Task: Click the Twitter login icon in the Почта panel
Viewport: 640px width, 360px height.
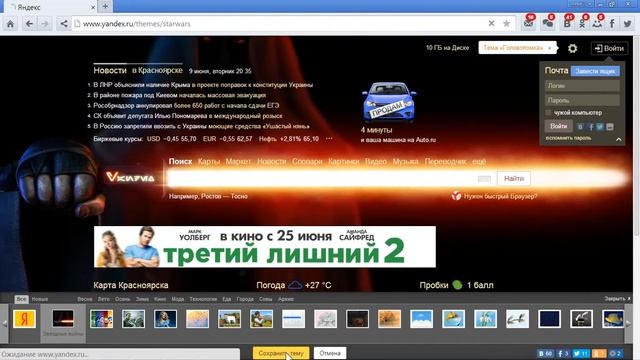Action: 600,127
